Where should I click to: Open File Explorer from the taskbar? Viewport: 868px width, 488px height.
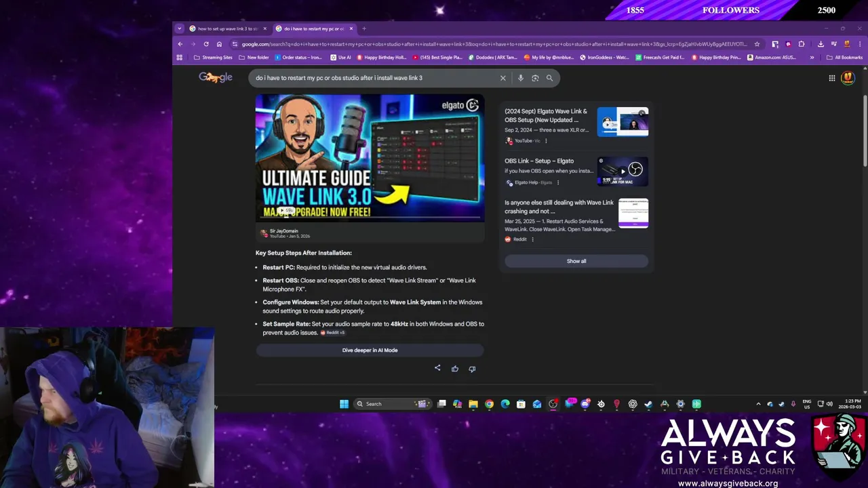coord(473,404)
